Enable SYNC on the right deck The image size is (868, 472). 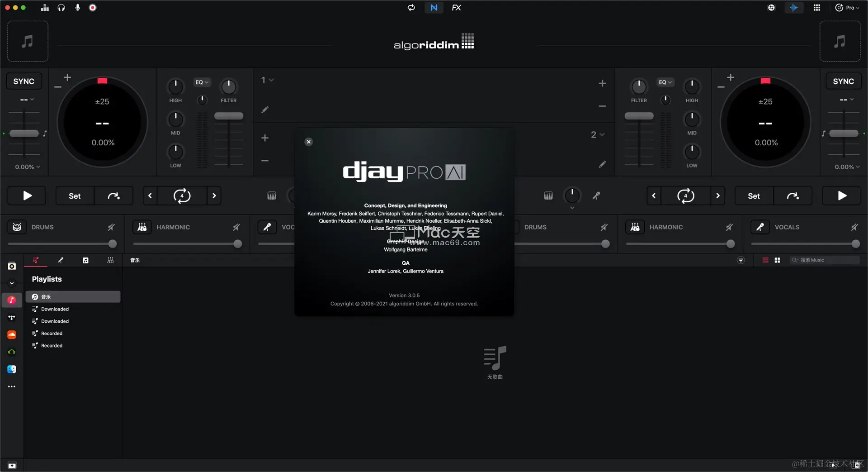(844, 81)
